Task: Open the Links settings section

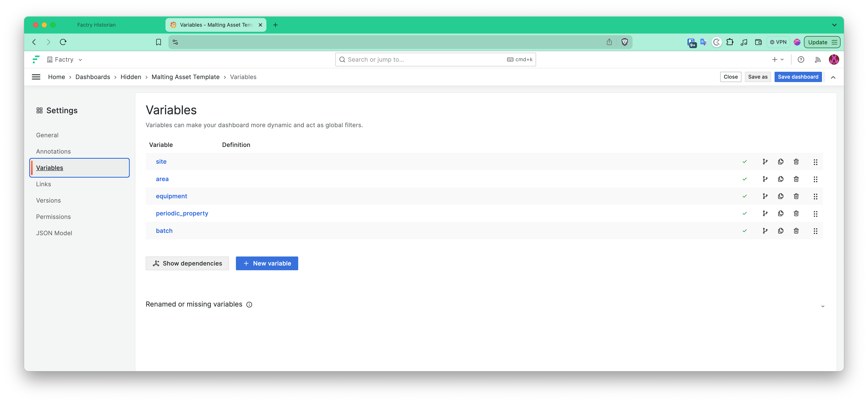Action: 43,184
